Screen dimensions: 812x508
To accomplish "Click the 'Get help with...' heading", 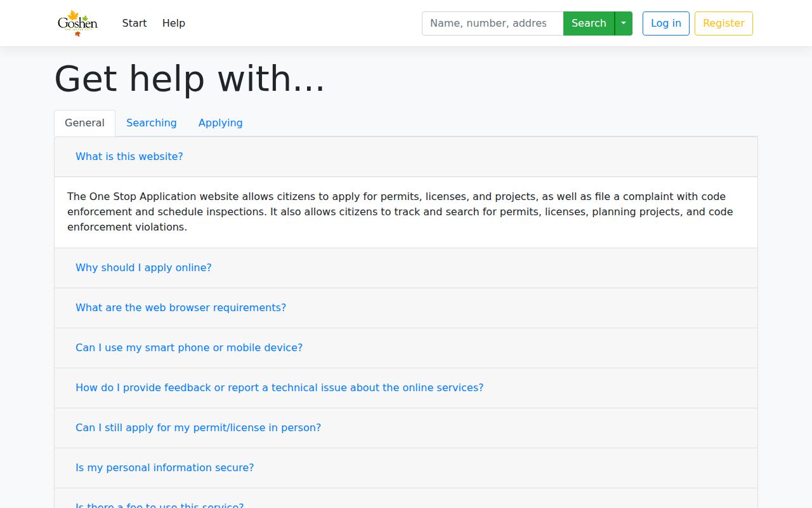I will click(x=190, y=79).
